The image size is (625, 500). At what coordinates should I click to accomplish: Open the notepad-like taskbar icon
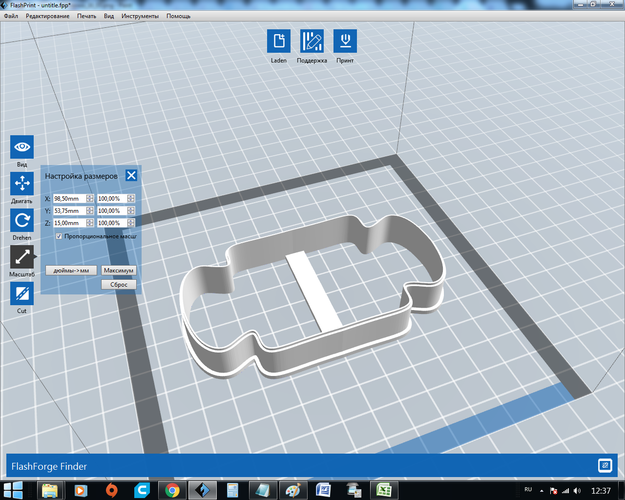pyautogui.click(x=263, y=490)
